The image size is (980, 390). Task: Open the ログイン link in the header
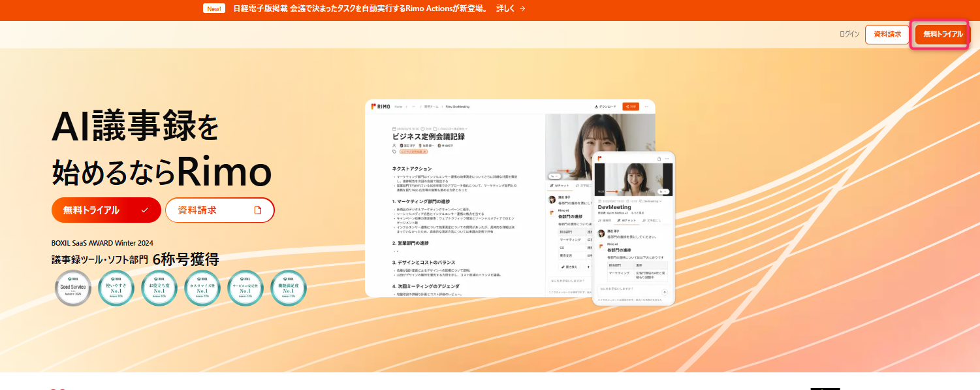849,34
